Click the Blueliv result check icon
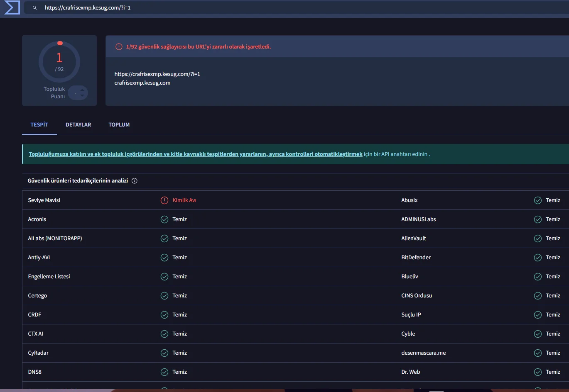 pyautogui.click(x=538, y=277)
